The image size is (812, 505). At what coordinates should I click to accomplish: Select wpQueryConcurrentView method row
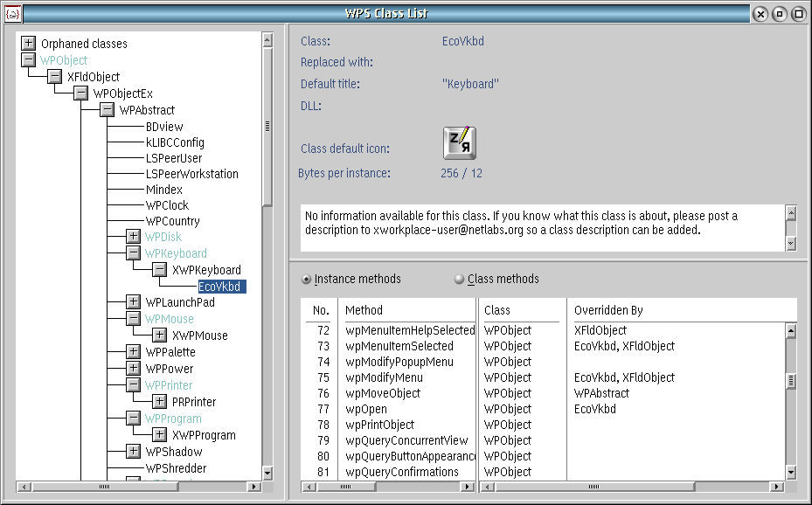pyautogui.click(x=406, y=441)
